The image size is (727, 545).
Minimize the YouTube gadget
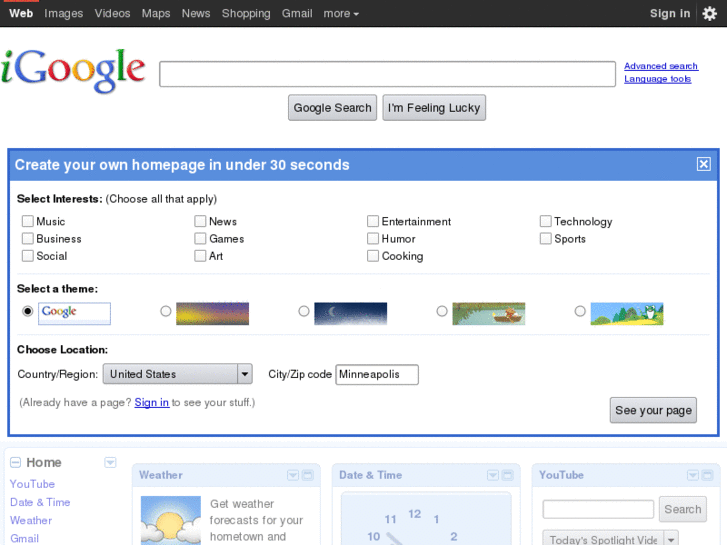pos(708,475)
